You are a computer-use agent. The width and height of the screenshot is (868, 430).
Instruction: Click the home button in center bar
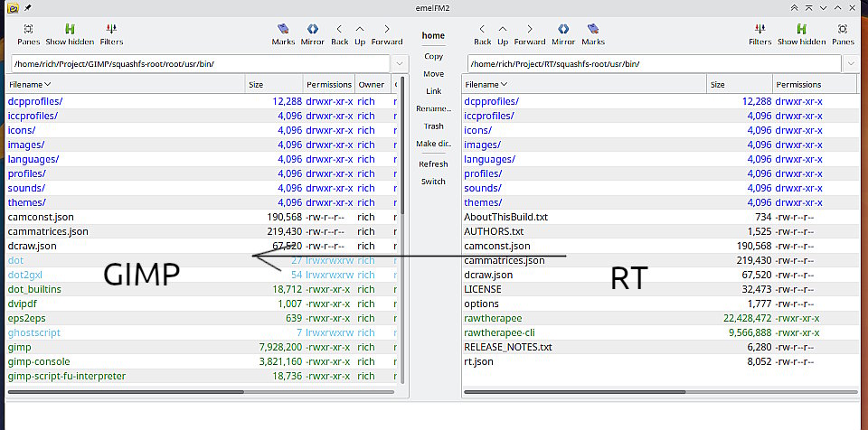tap(433, 35)
